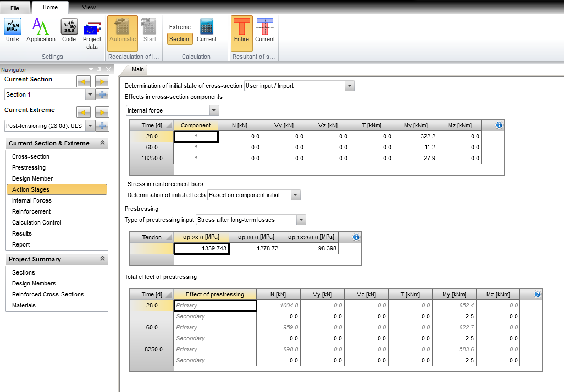Toggle the Extreme Section calculation option
Viewport: 564px width, 392px height.
pyautogui.click(x=179, y=39)
